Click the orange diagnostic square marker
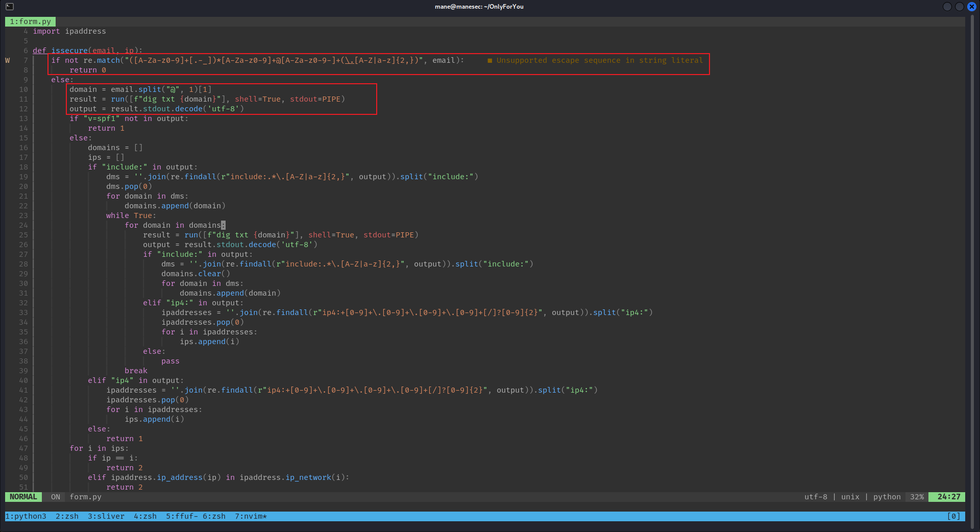The image size is (980, 532). (x=490, y=60)
